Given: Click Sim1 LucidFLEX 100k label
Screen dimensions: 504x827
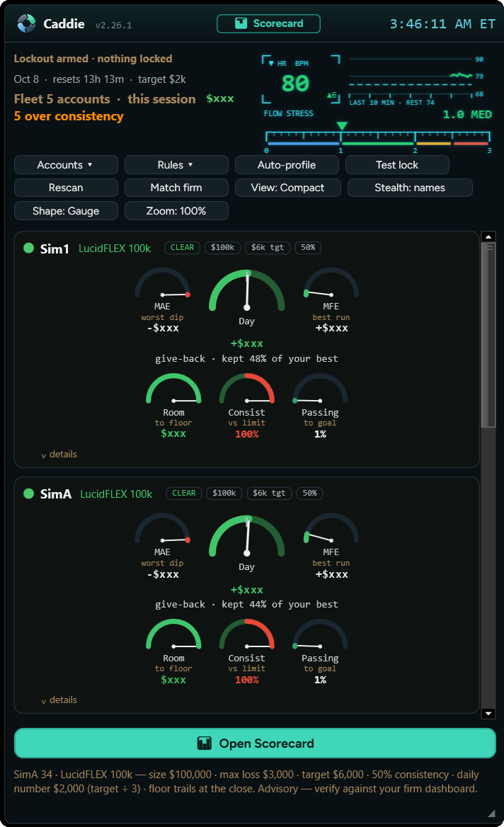Looking at the screenshot, I should point(115,249).
